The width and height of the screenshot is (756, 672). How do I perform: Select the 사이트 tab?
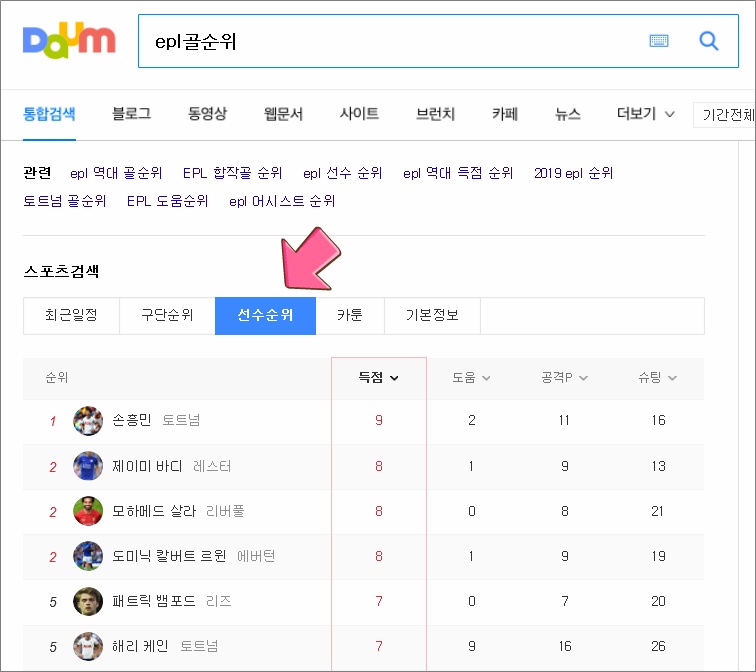pyautogui.click(x=359, y=114)
